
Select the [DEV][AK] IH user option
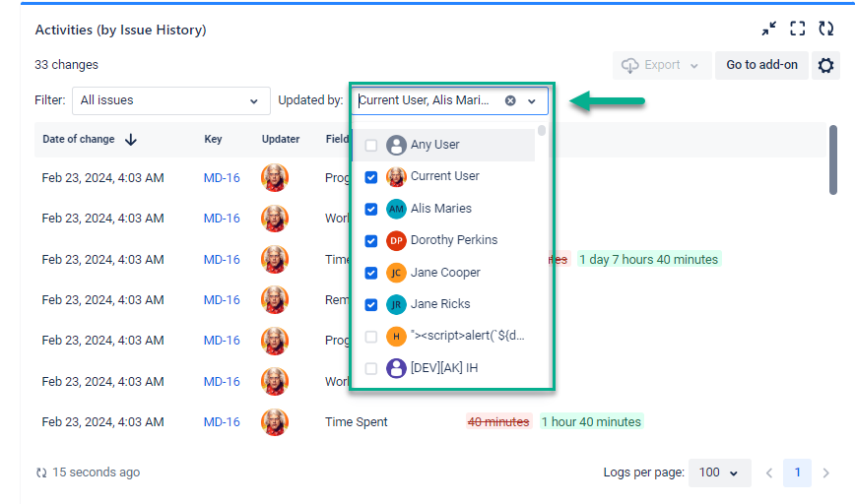pos(444,368)
